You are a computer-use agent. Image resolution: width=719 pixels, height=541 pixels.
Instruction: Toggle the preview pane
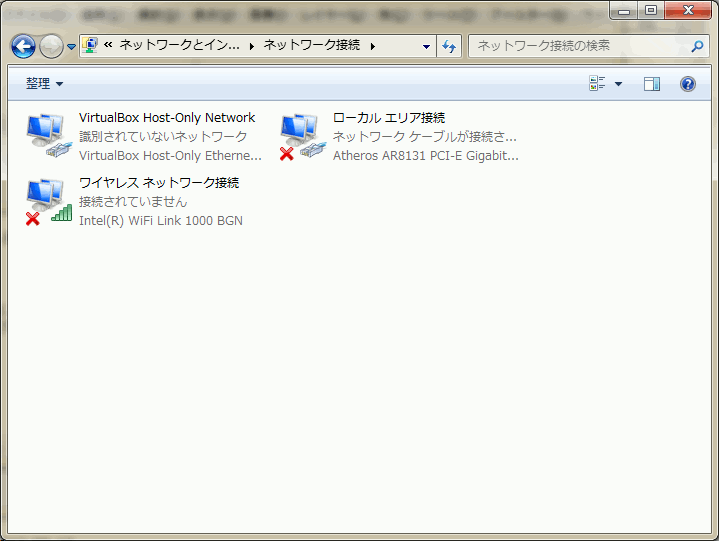coord(652,84)
